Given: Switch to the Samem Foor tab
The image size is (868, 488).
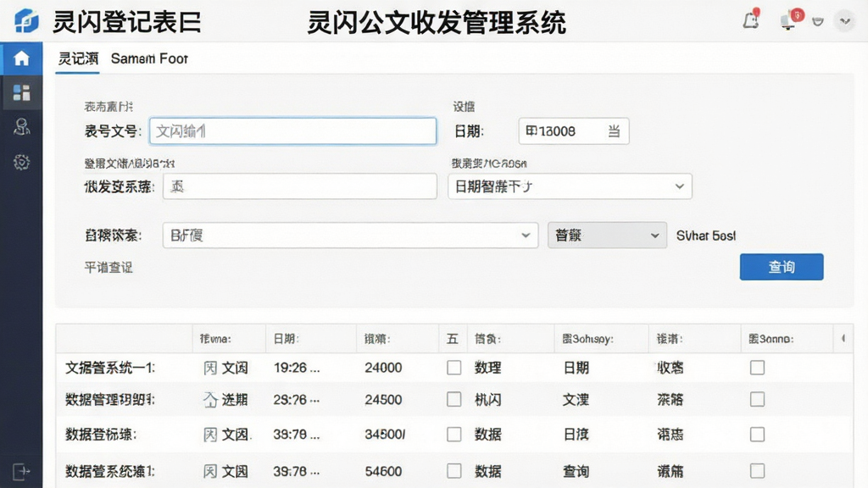Looking at the screenshot, I should coord(149,58).
